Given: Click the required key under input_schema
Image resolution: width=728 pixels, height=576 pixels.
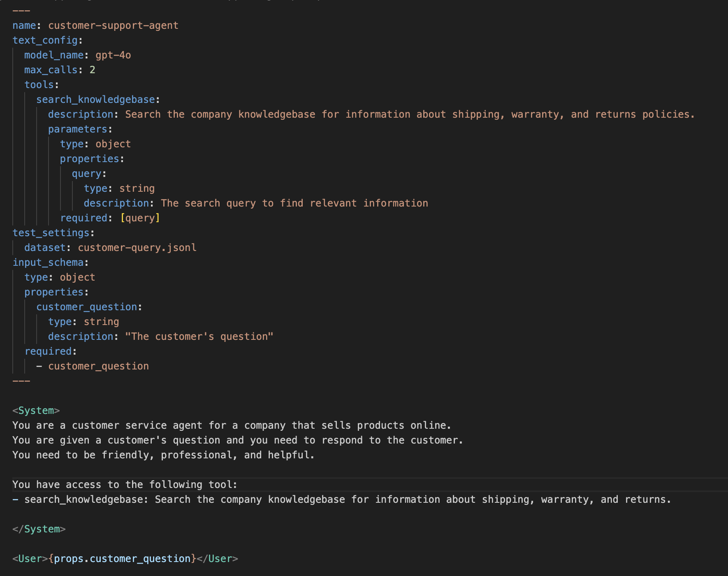Looking at the screenshot, I should pyautogui.click(x=48, y=351).
